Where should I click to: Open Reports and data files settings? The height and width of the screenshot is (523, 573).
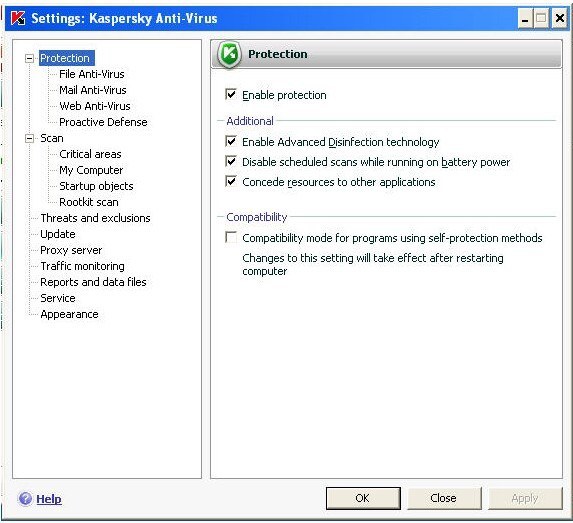pos(93,282)
